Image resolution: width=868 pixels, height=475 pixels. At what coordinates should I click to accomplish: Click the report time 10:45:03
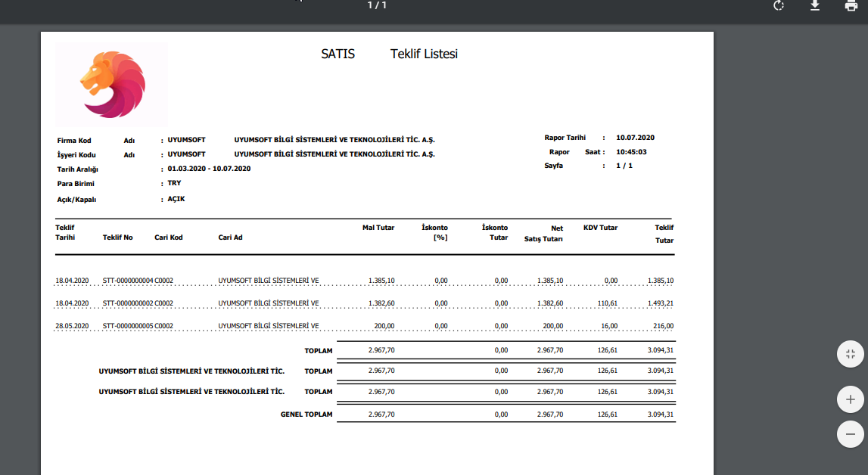coord(631,152)
